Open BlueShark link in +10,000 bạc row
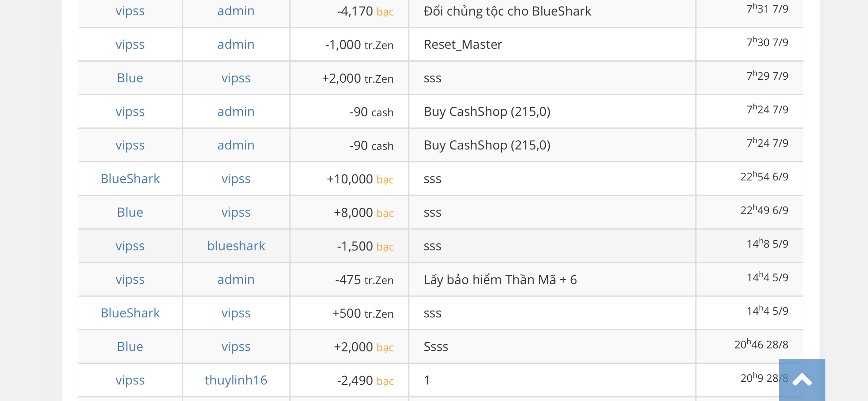This screenshot has height=401, width=868. pyautogui.click(x=130, y=179)
